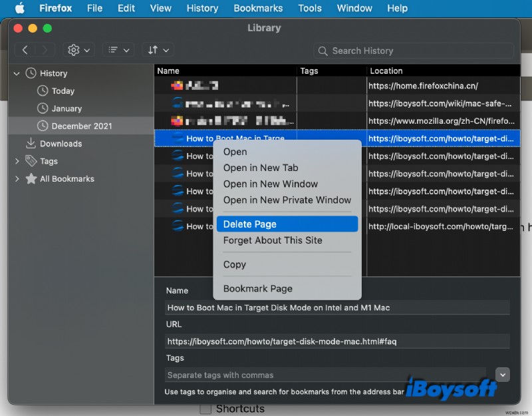Click the magnifier in Search History field
Screen dimensions: 532x416
coord(323,51)
